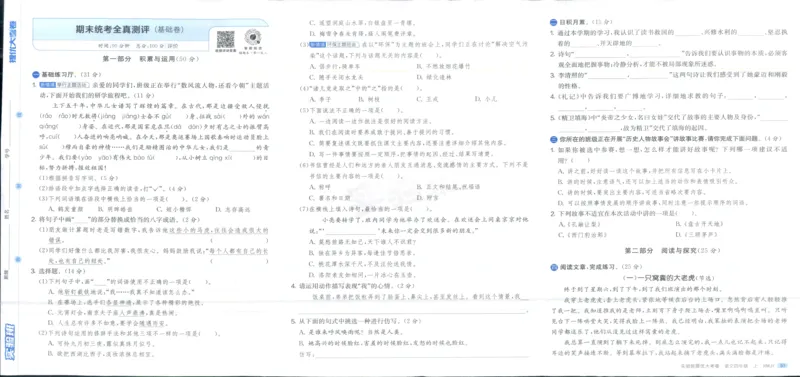Click option C 随手关闭水龙头
Viewport: 800px width, 377px height.
[336, 78]
